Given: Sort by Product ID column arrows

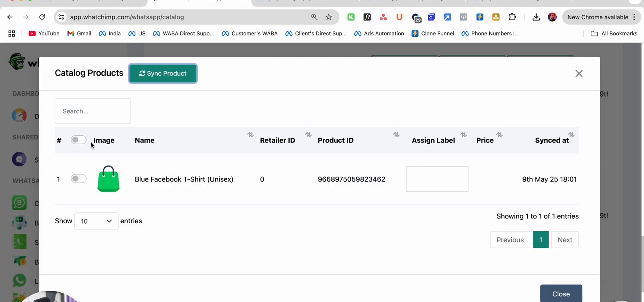Looking at the screenshot, I should point(396,135).
